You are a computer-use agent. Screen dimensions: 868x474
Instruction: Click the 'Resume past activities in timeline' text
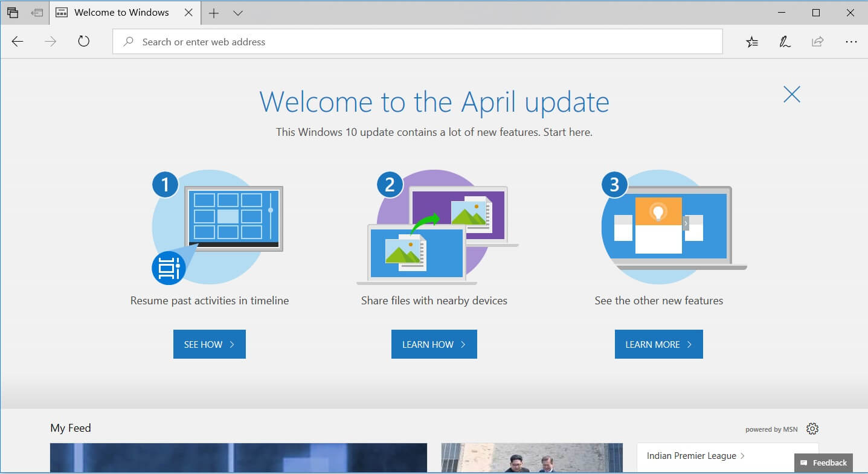pos(210,301)
